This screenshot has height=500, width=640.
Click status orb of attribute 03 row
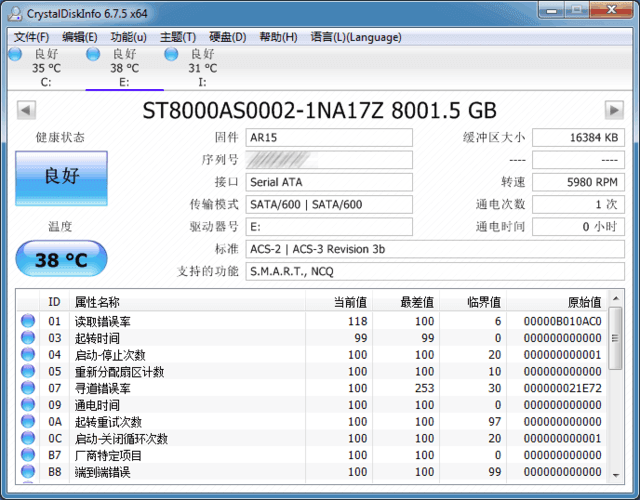[x=28, y=338]
